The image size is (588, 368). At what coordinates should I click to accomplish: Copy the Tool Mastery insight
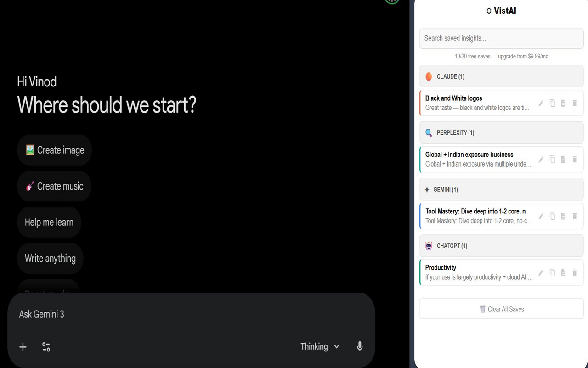(552, 216)
